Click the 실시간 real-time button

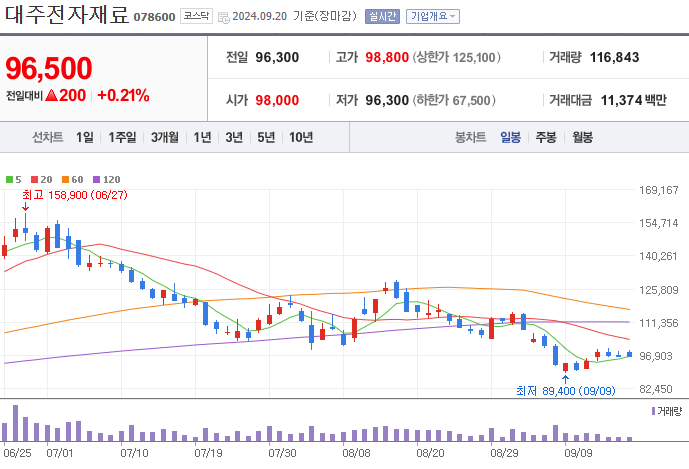coord(382,17)
